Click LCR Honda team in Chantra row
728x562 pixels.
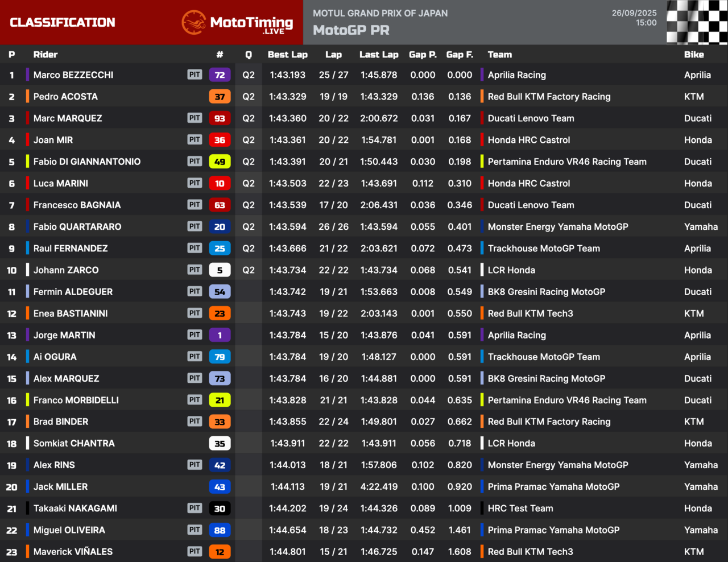511,443
